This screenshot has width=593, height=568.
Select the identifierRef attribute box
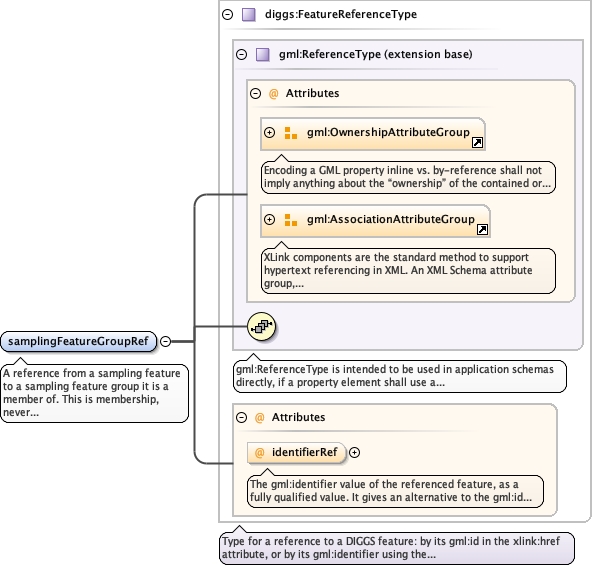pyautogui.click(x=296, y=453)
